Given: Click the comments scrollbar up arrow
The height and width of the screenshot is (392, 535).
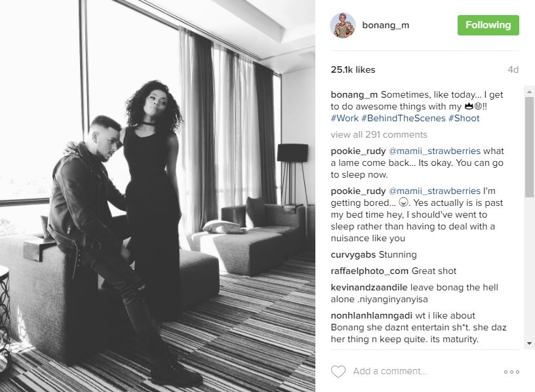Looking at the screenshot, I should tap(529, 91).
